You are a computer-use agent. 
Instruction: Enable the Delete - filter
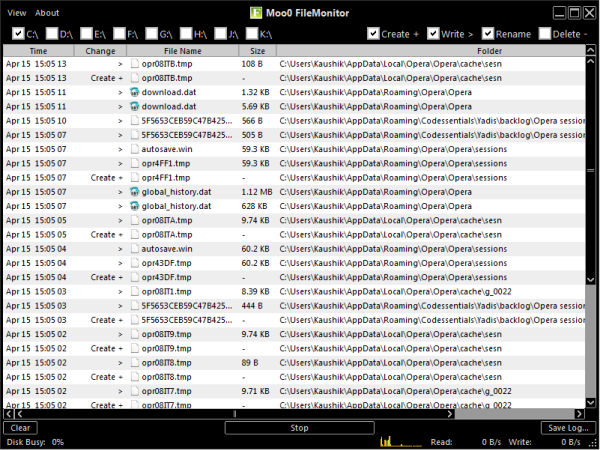[x=545, y=34]
